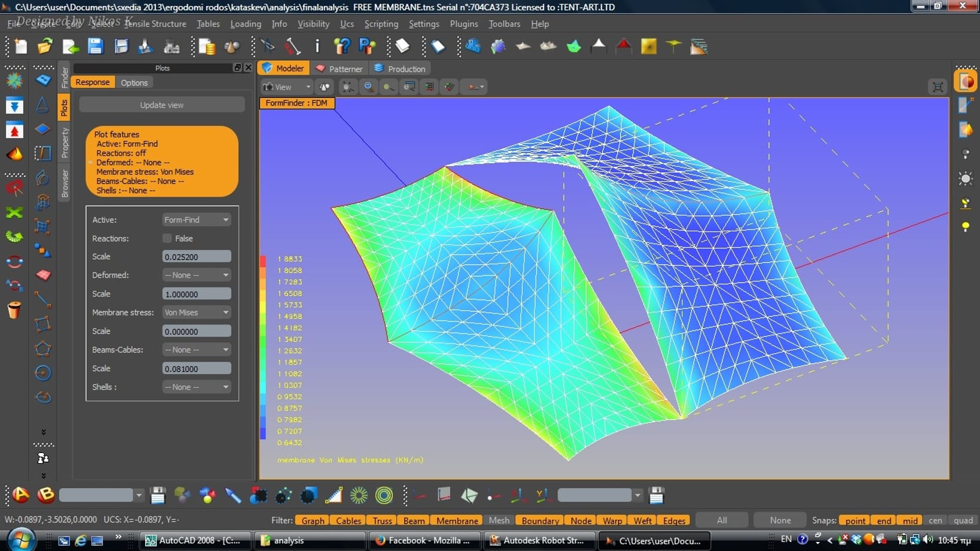Click the yellow square toolbar icon

tap(648, 47)
